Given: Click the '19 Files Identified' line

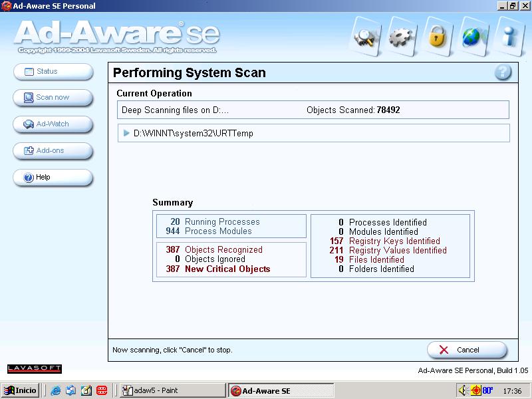Looking at the screenshot, I should 369,259.
